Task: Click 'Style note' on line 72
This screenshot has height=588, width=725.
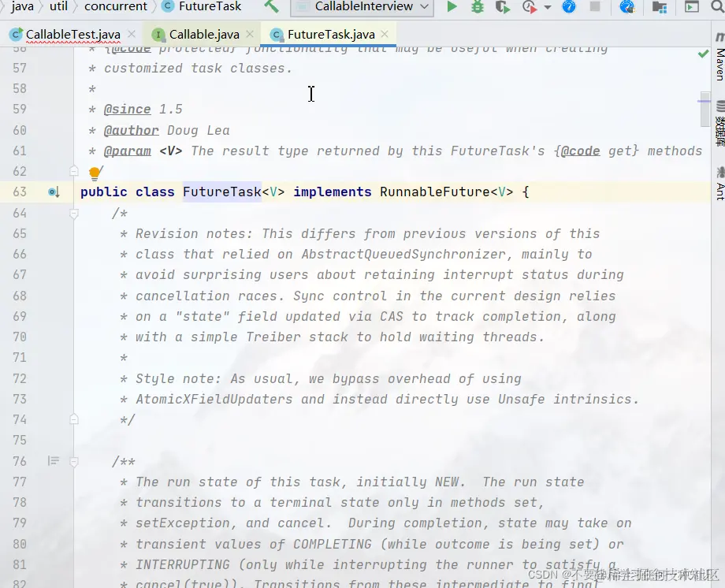Action: click(175, 379)
